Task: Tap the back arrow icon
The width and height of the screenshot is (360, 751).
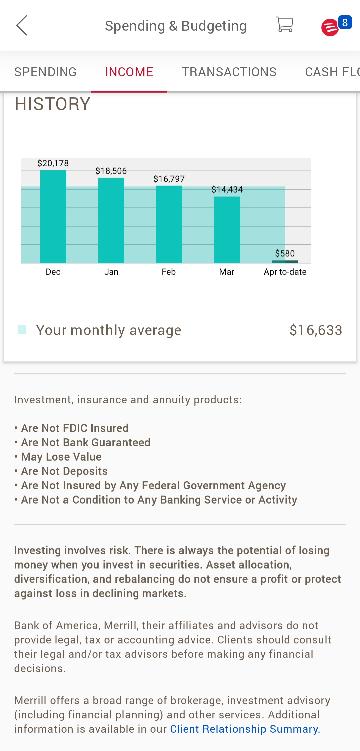Action: coord(22,25)
